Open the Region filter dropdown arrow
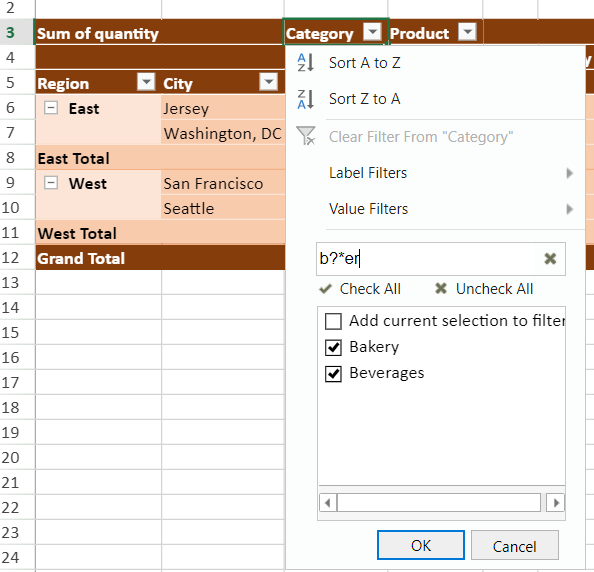Screen dimensions: 594x572 point(146,81)
